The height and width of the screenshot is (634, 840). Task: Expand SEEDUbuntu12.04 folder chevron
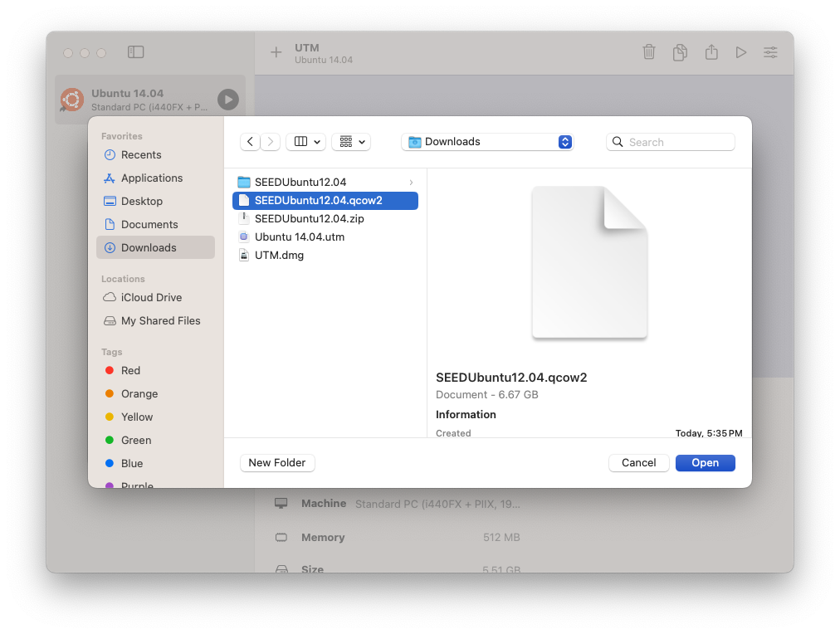point(411,183)
